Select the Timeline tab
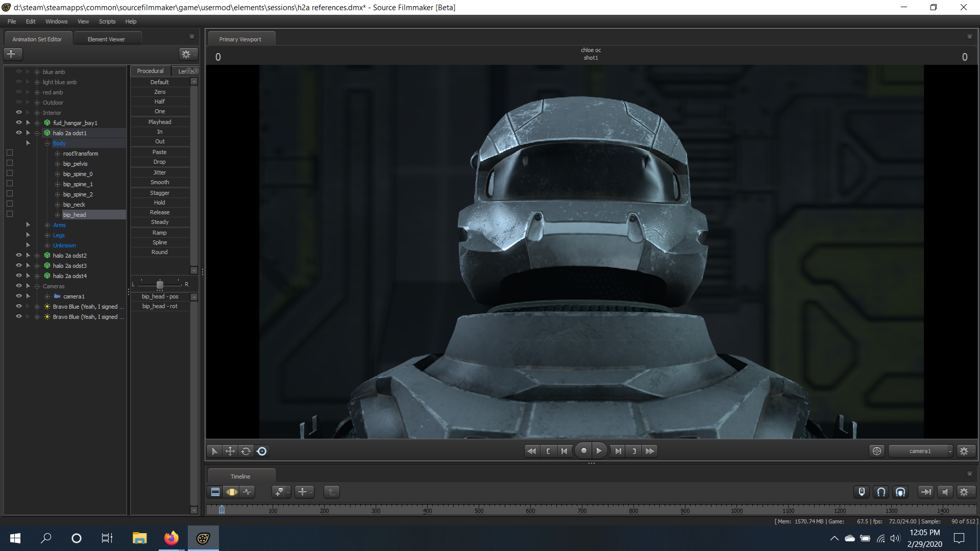 (x=240, y=477)
